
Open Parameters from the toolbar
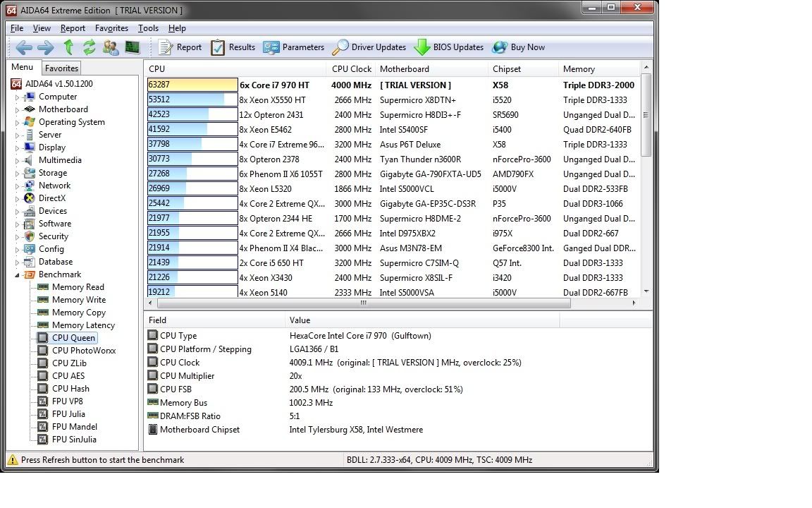294,47
